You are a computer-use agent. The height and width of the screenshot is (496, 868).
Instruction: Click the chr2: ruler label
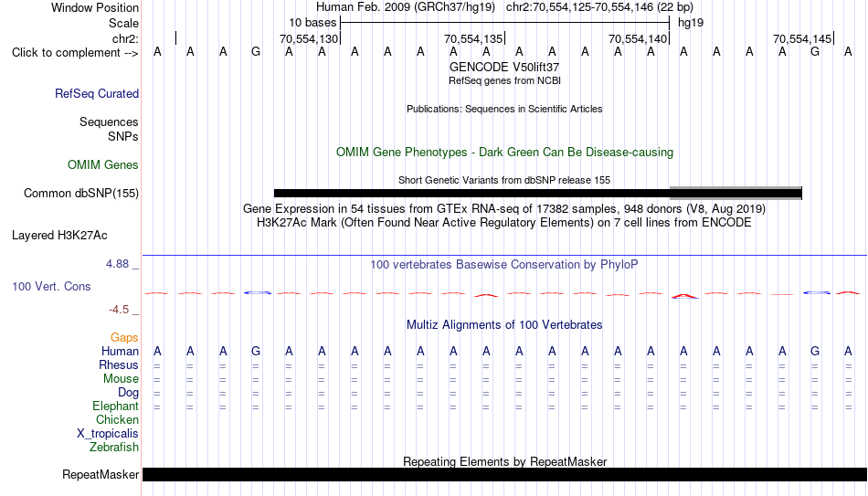click(125, 38)
